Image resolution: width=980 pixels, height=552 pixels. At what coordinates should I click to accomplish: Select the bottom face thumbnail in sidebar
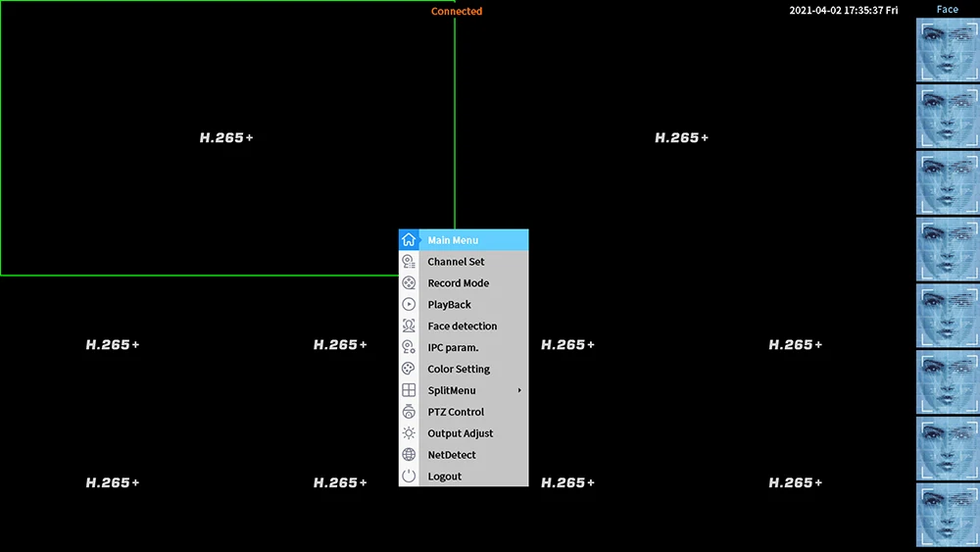click(x=948, y=516)
